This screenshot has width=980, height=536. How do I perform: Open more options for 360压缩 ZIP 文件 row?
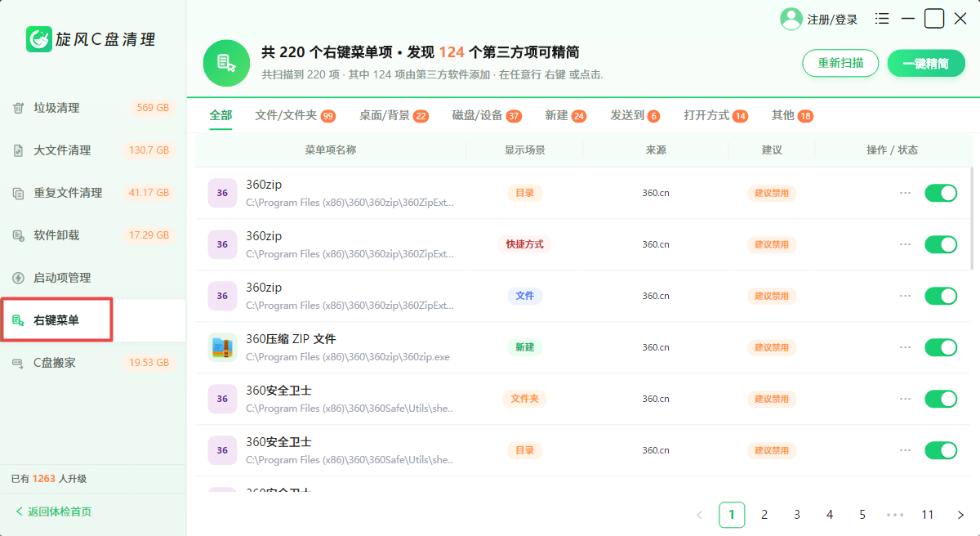click(905, 347)
